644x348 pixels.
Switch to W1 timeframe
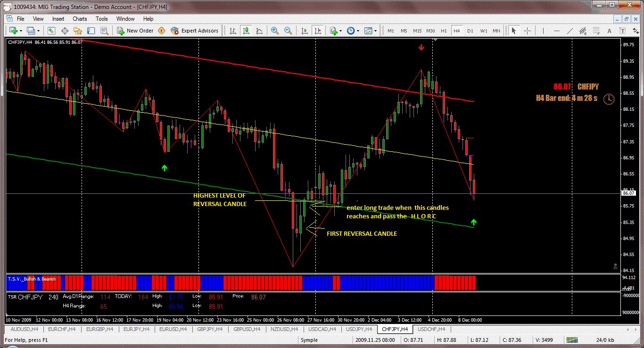click(x=484, y=31)
